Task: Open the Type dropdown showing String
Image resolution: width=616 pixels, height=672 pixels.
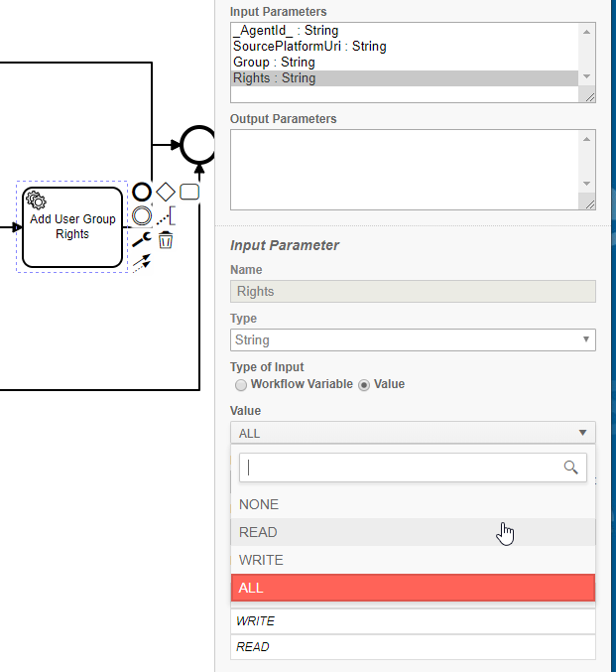Action: (413, 340)
